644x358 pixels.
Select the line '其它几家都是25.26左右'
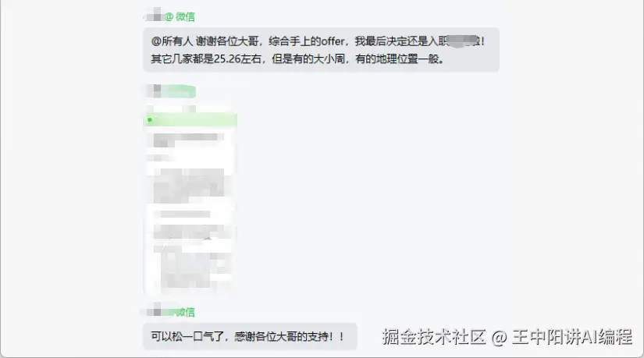[206, 59]
